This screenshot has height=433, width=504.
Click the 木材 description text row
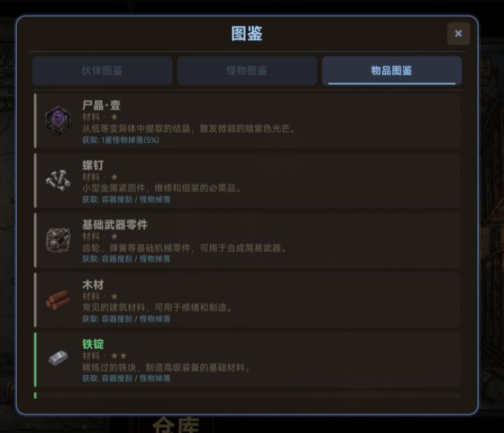[157, 308]
